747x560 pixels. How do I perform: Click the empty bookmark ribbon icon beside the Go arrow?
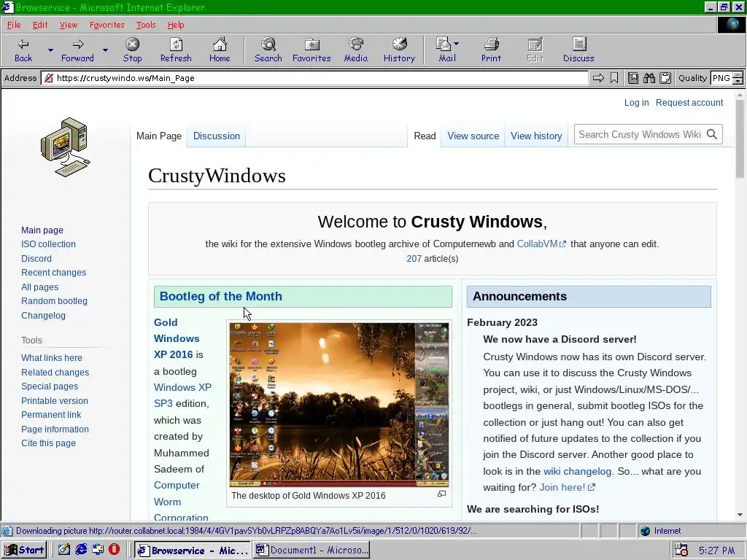[614, 78]
